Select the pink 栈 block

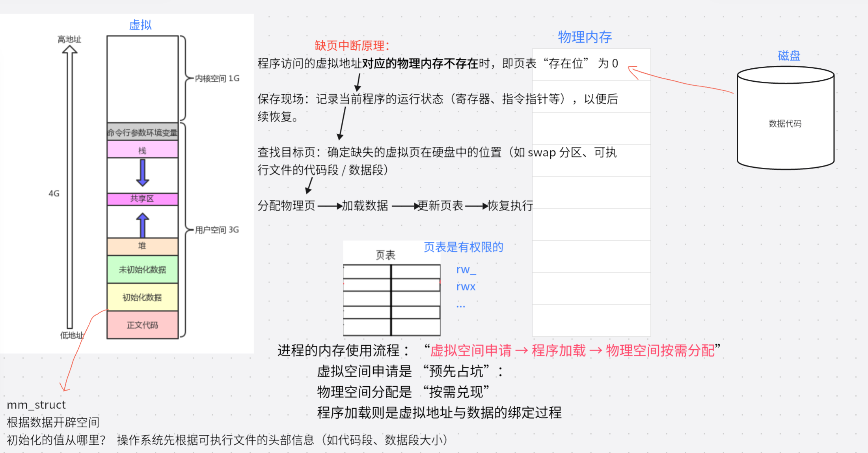coord(142,150)
